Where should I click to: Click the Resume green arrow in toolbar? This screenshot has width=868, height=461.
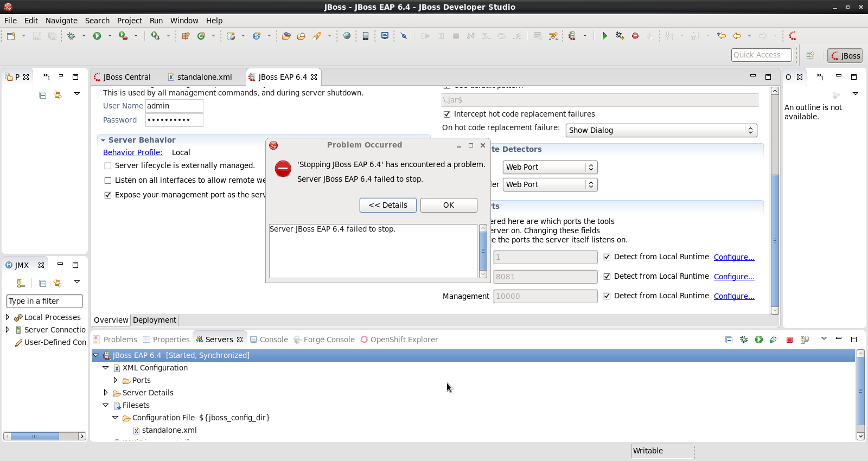[x=604, y=36]
